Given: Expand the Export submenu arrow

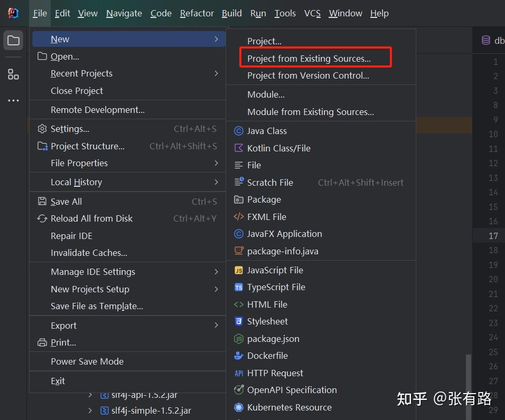Looking at the screenshot, I should [216, 326].
